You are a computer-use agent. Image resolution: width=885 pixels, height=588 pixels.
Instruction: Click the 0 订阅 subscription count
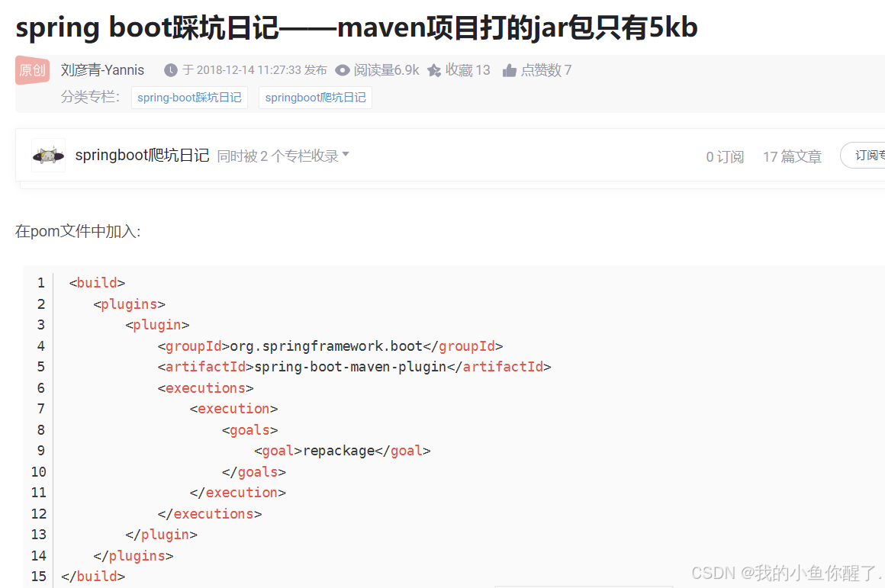pos(725,156)
